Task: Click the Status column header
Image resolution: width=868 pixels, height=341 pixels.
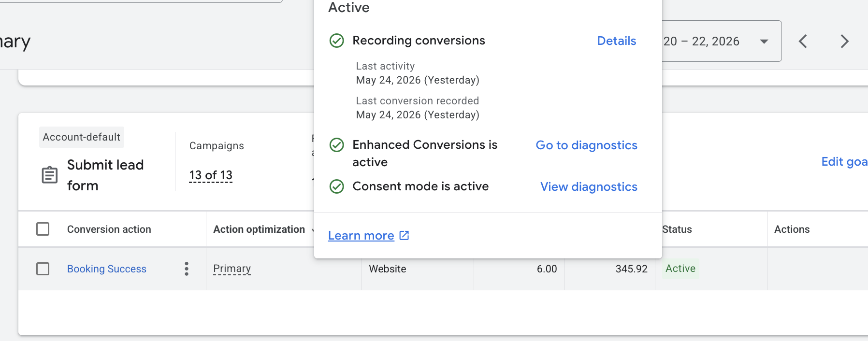Action: pos(677,229)
